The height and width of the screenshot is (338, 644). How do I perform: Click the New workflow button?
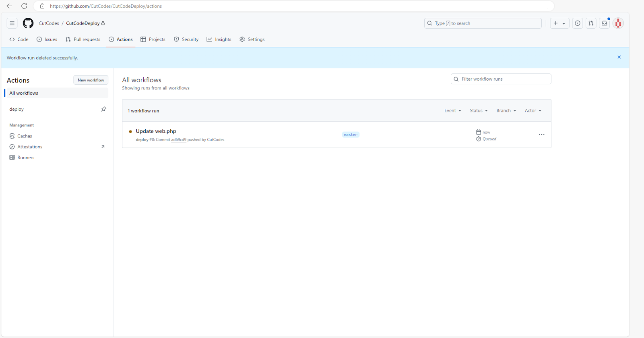(x=91, y=80)
